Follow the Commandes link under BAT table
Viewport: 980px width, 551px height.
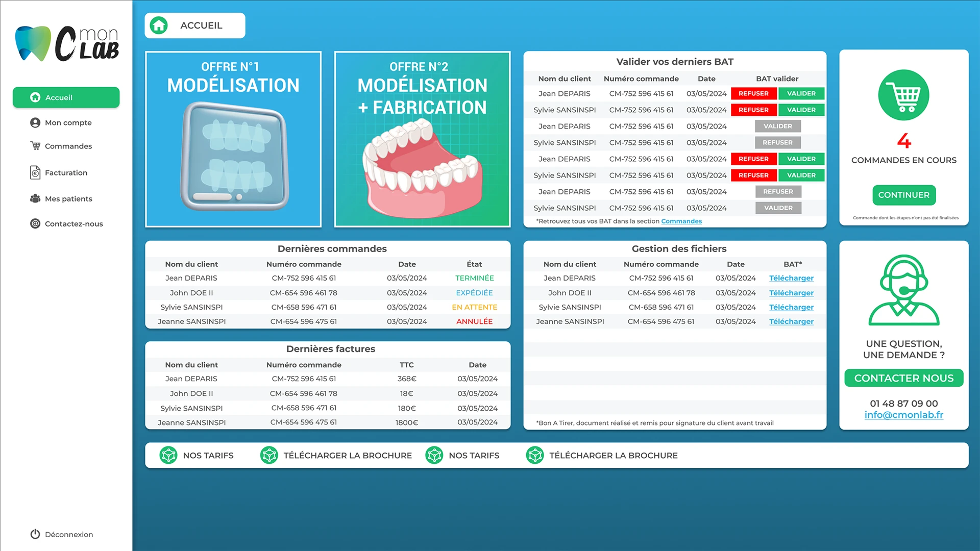pyautogui.click(x=681, y=221)
